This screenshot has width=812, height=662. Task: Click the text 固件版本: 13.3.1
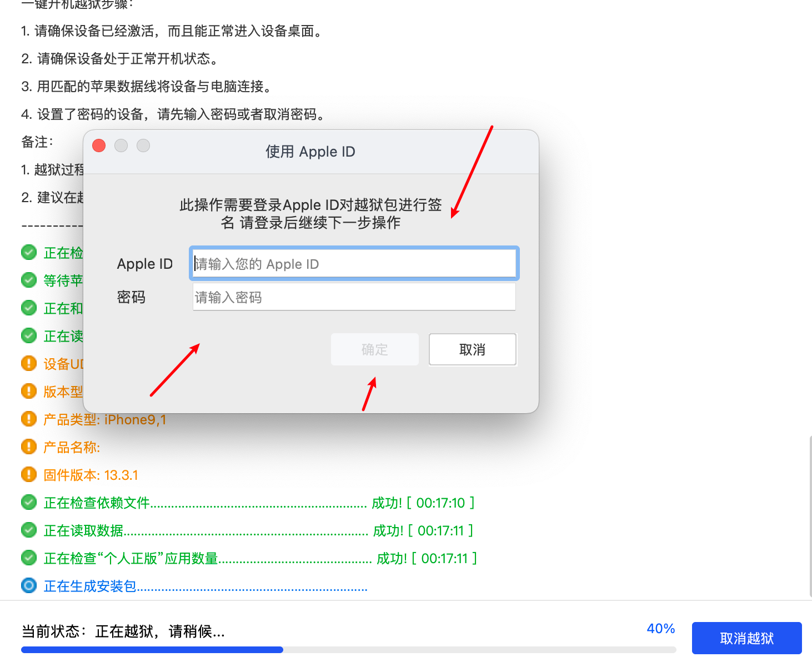point(91,475)
